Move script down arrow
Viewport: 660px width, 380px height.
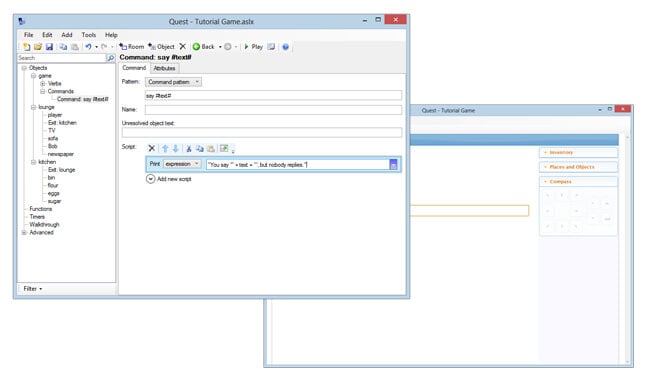pyautogui.click(x=176, y=148)
